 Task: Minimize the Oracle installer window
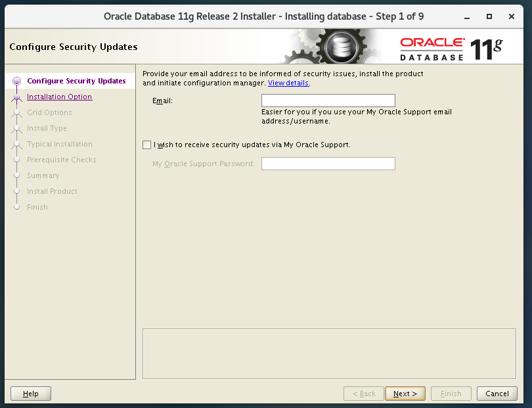(467, 16)
